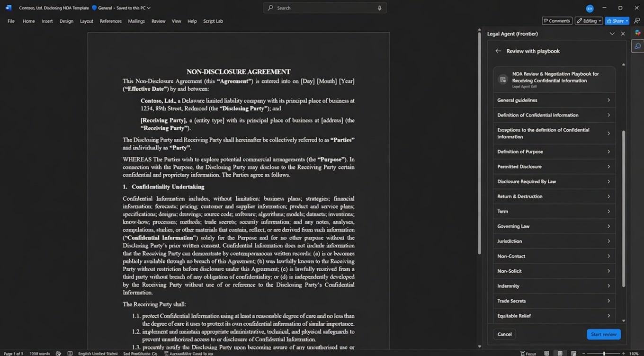Open the Design tab
This screenshot has height=356, width=644.
[x=66, y=21]
